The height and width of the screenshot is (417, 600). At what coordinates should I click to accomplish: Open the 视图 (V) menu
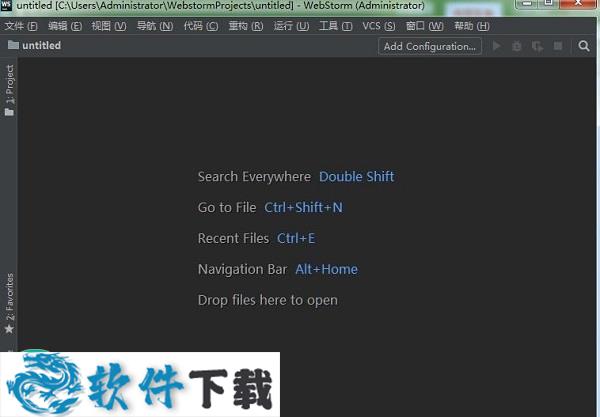pos(109,26)
